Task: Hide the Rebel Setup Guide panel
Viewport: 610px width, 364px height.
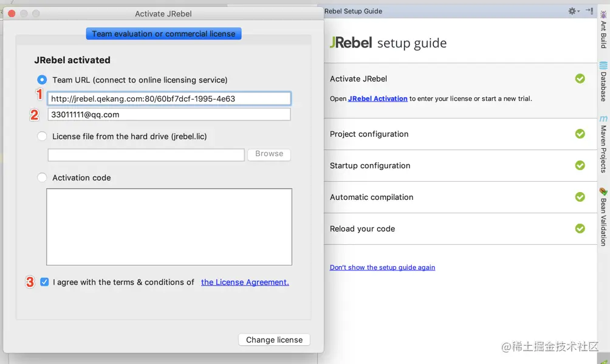Action: (x=589, y=11)
